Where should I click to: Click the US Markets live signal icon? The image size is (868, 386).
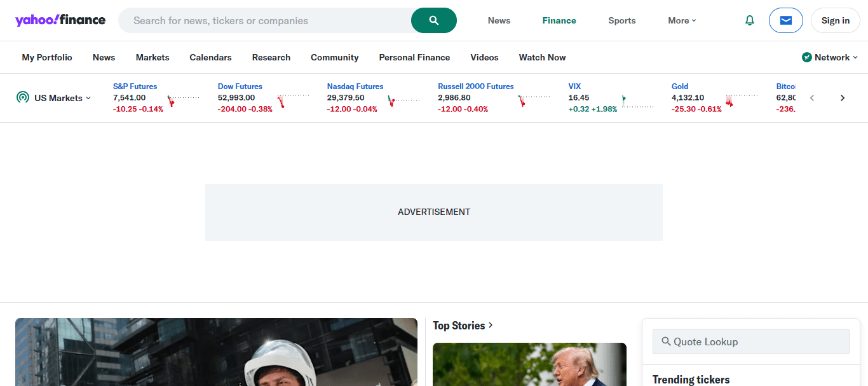click(x=23, y=97)
